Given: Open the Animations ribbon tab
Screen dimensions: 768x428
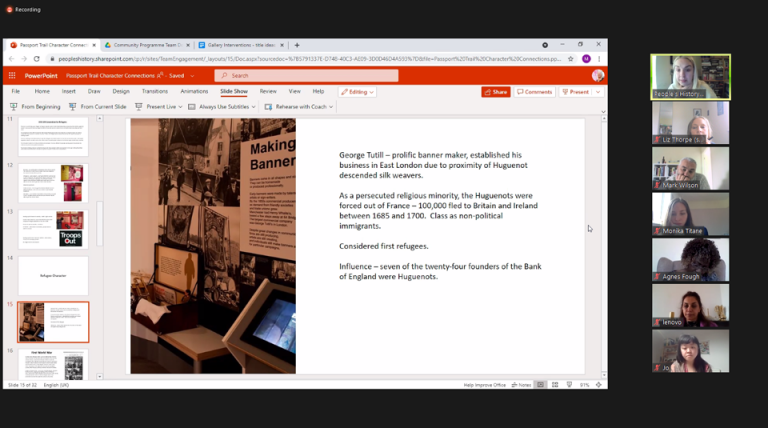Looking at the screenshot, I should (x=194, y=91).
